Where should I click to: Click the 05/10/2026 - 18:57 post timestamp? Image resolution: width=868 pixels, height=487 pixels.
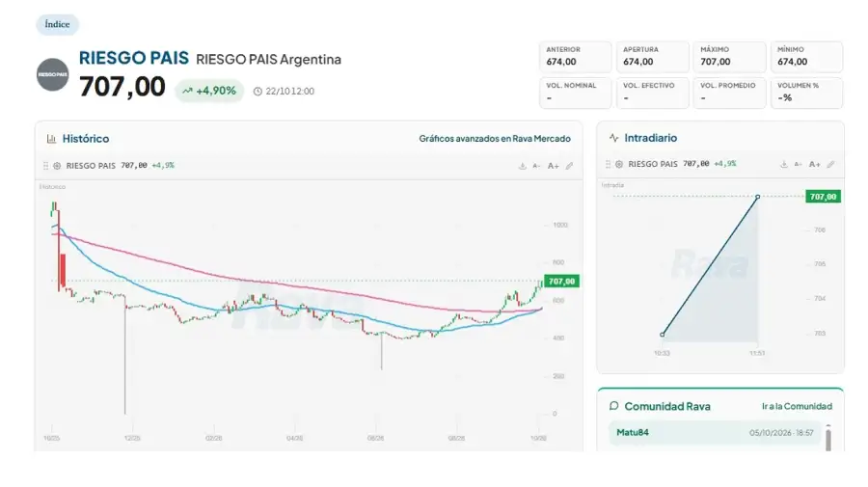(781, 433)
